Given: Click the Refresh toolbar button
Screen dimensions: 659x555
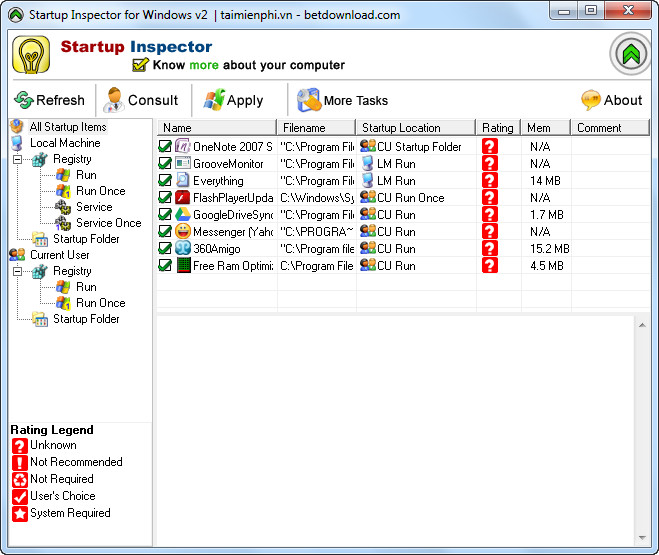Looking at the screenshot, I should coord(49,100).
